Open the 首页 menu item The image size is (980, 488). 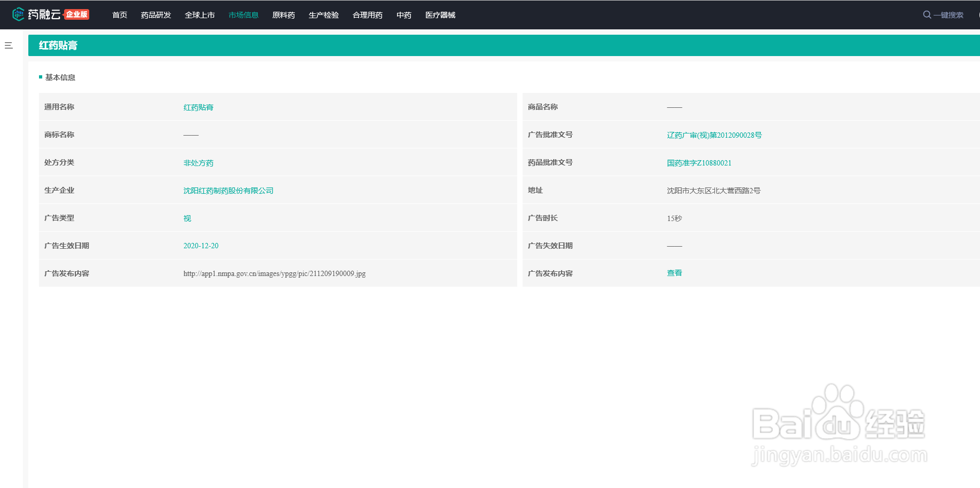[120, 15]
